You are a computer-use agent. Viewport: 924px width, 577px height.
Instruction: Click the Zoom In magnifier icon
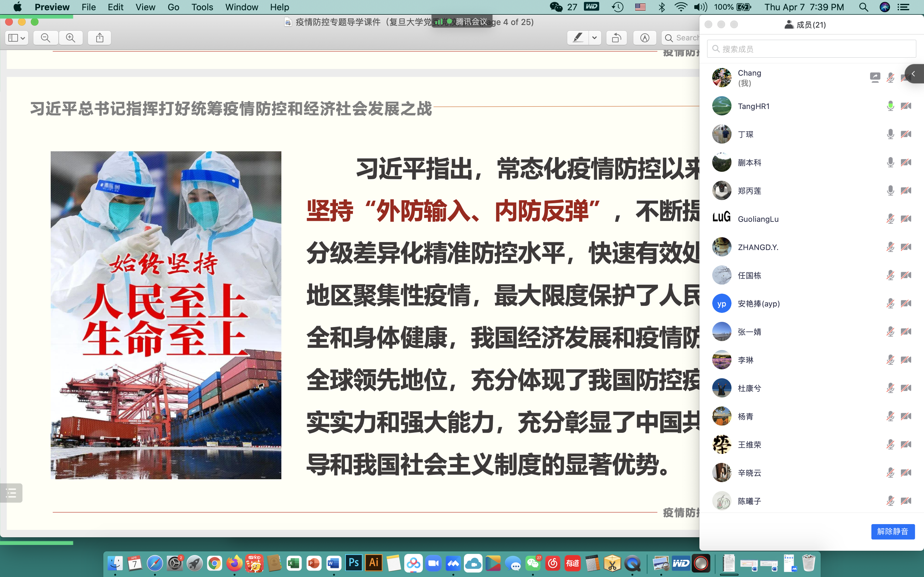[x=71, y=38]
